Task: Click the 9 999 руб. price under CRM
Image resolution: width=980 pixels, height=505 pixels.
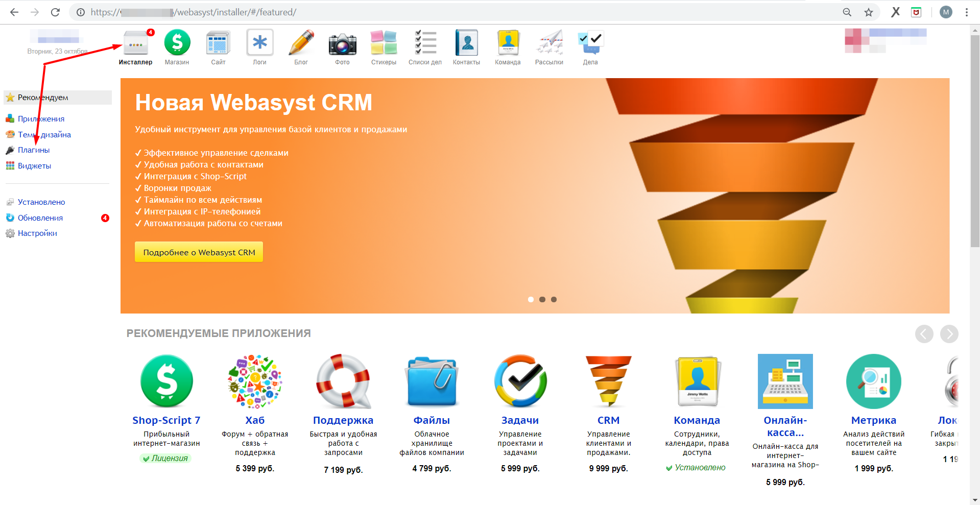Action: point(609,469)
